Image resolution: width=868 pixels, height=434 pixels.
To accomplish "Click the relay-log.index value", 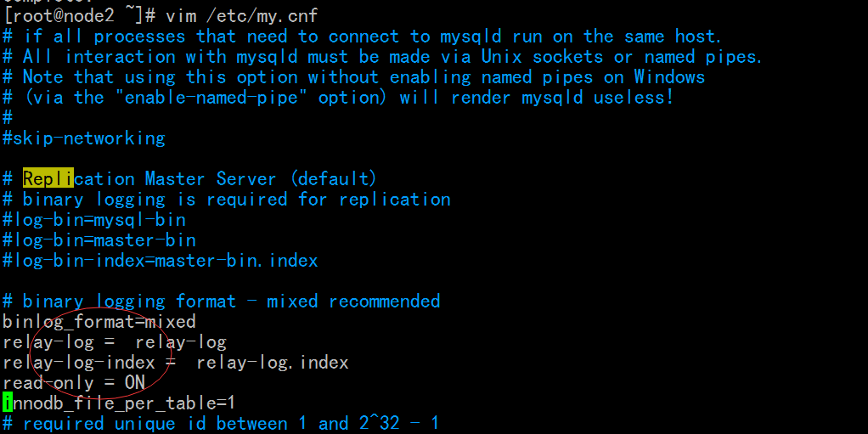I will click(x=273, y=363).
